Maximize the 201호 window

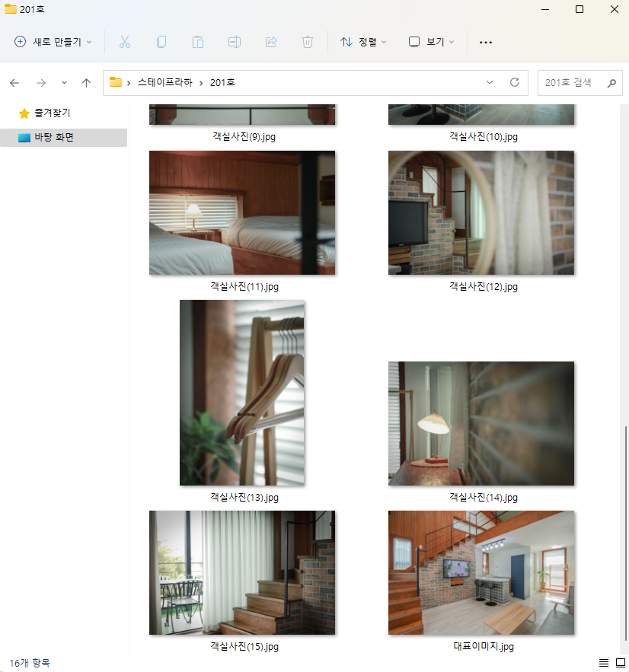coord(580,9)
